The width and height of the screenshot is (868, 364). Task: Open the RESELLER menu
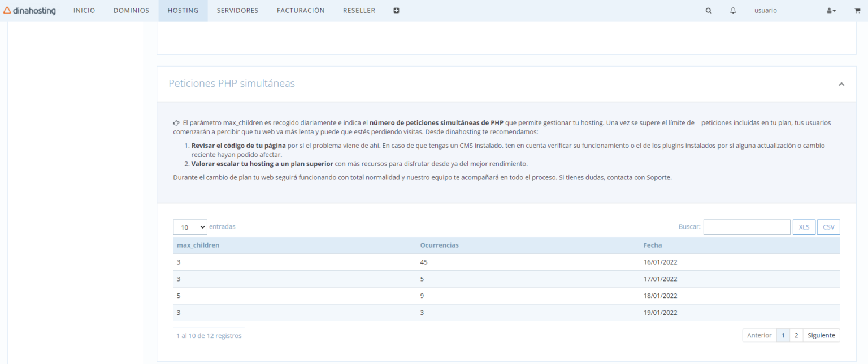pos(359,11)
